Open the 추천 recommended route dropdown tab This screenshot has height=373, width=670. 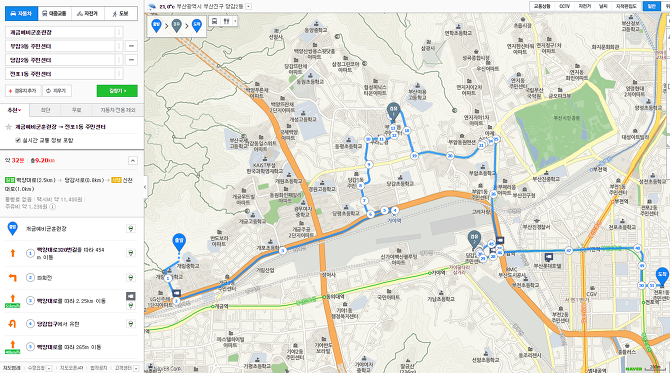tap(15, 110)
